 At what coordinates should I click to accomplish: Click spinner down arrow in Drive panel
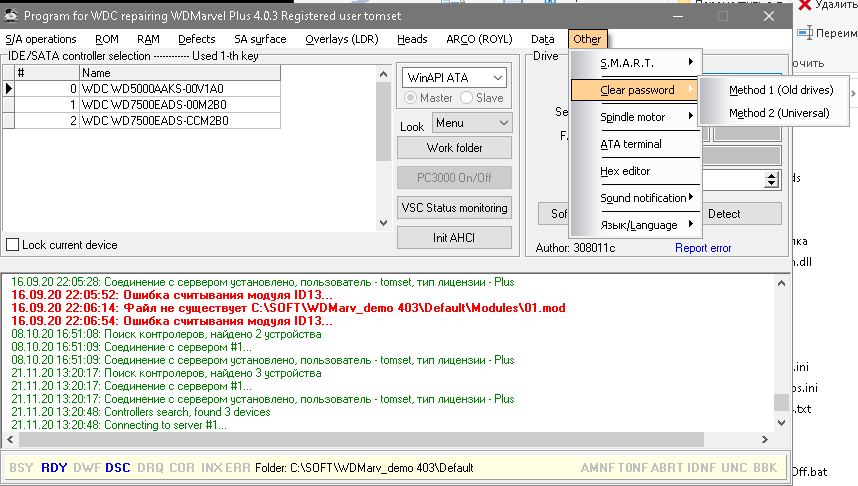tap(772, 183)
